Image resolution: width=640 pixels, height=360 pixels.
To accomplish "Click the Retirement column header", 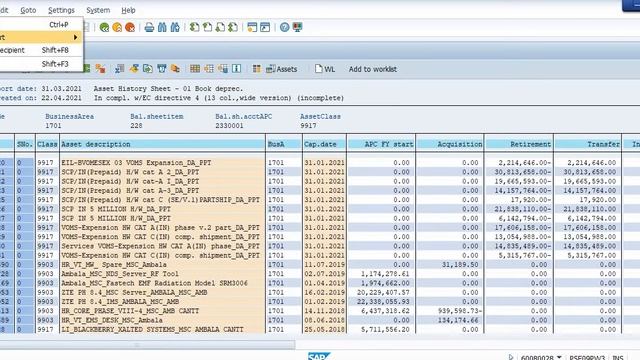I will (x=519, y=144).
